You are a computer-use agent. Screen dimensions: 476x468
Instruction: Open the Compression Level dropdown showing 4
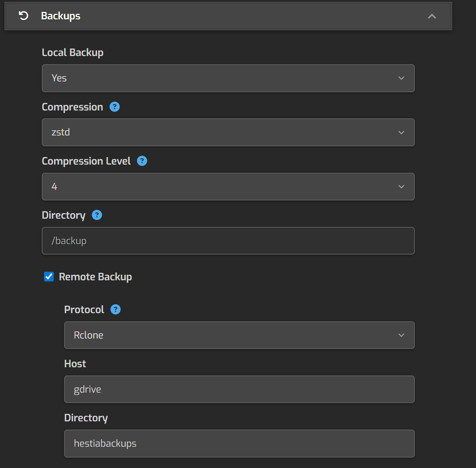click(228, 187)
